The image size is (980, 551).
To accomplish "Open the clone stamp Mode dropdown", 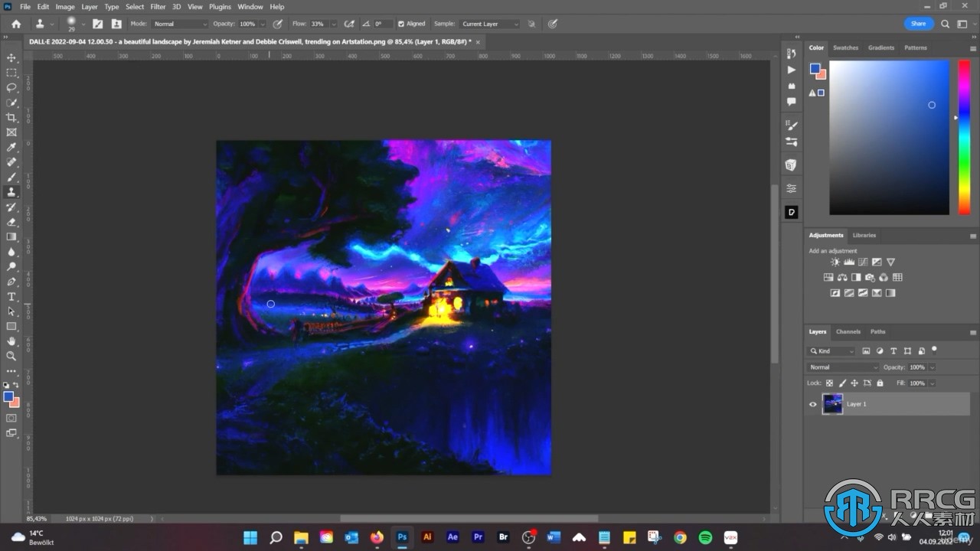I will click(178, 24).
